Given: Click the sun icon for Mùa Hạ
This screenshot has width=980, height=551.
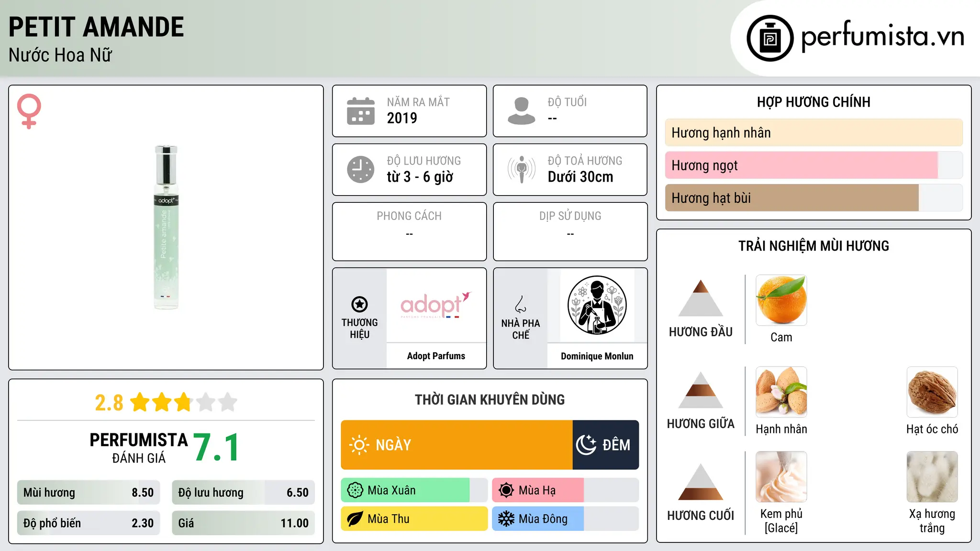Looking at the screenshot, I should point(506,490).
